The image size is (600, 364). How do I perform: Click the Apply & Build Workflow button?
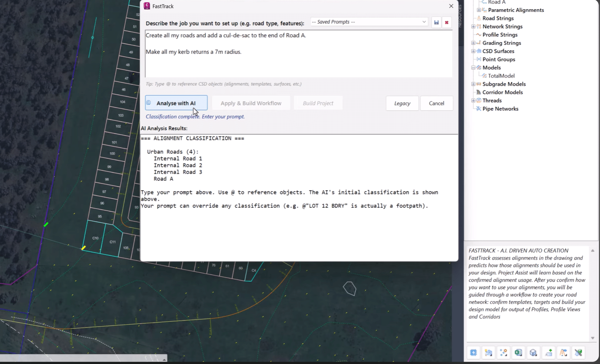click(251, 103)
